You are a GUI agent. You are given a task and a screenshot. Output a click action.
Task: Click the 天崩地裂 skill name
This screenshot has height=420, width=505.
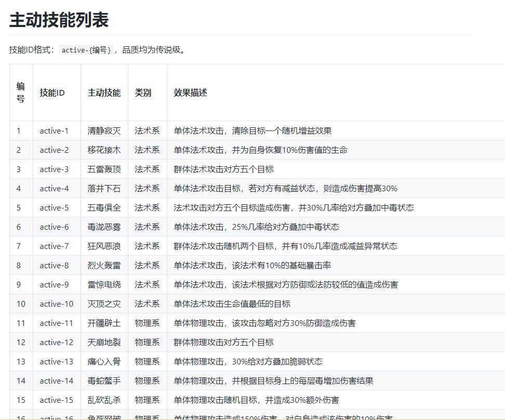(x=104, y=343)
